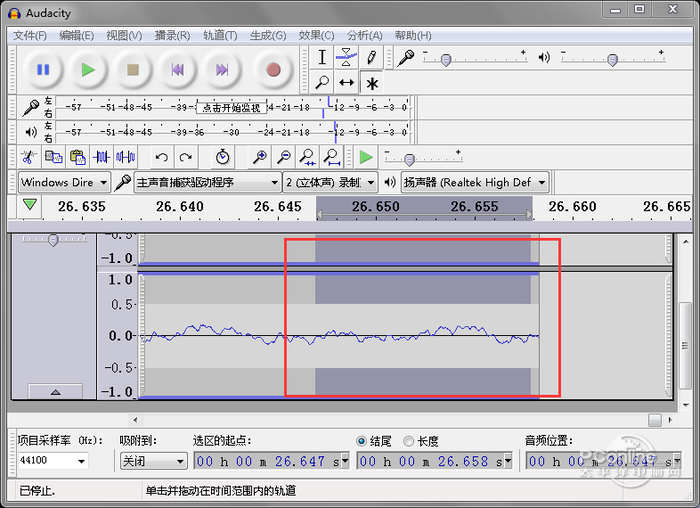Screen dimensions: 700x508
Task: Redo the last undone edit
Action: pyautogui.click(x=186, y=157)
